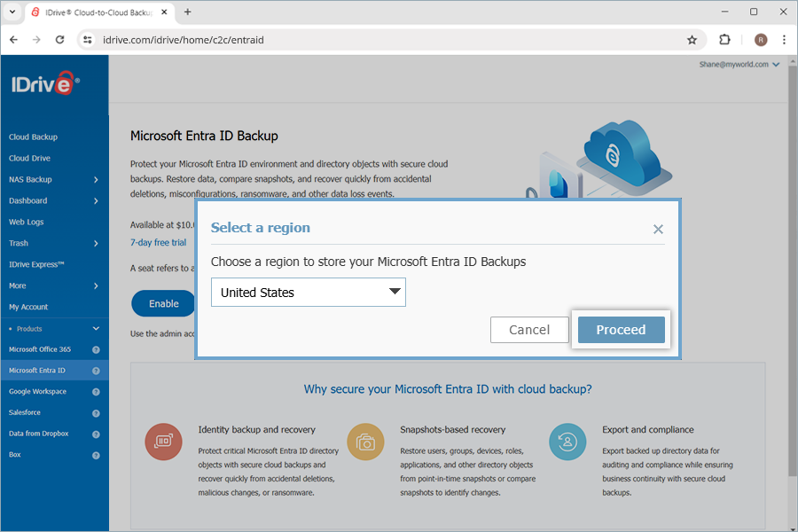Open the 7-day free trial link

[x=159, y=242]
